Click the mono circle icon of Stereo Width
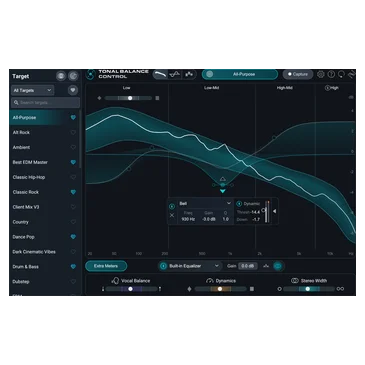Viewport: 365px width, 365px height. [x=280, y=289]
